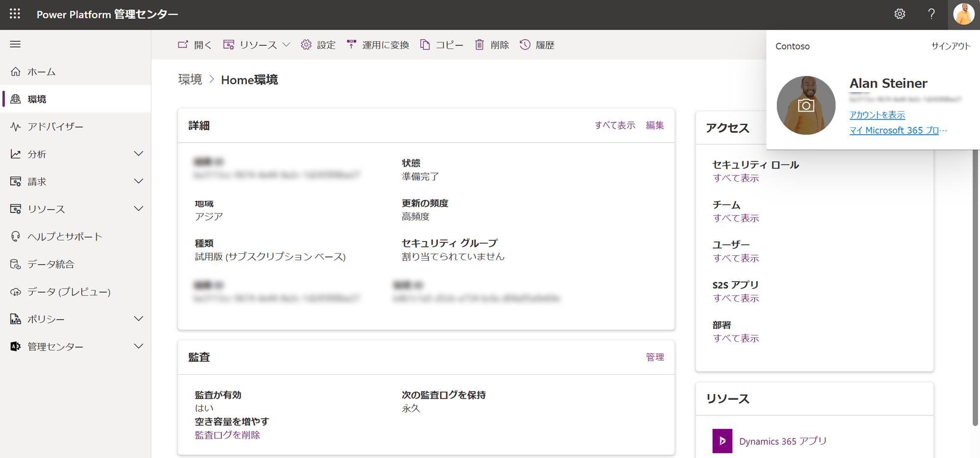Screen dimensions: 980x458
Task: Click the 開く open icon in toolbar
Action: pyautogui.click(x=183, y=45)
